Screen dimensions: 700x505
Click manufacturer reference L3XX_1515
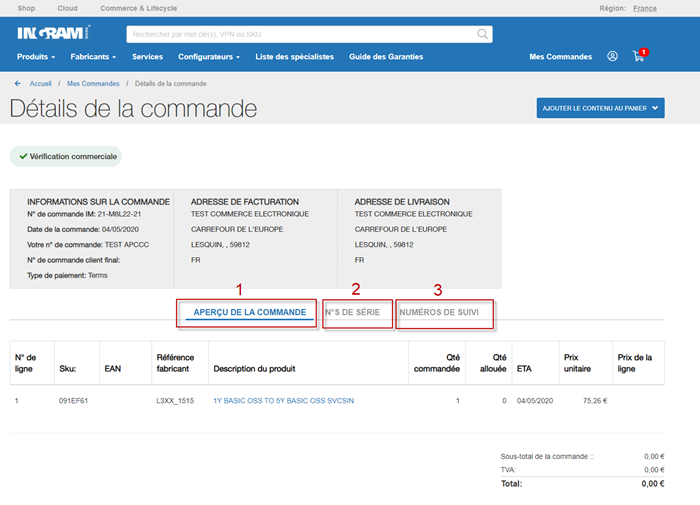pos(175,401)
